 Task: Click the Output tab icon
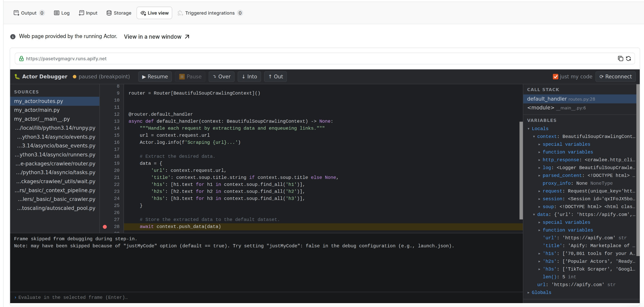click(16, 13)
